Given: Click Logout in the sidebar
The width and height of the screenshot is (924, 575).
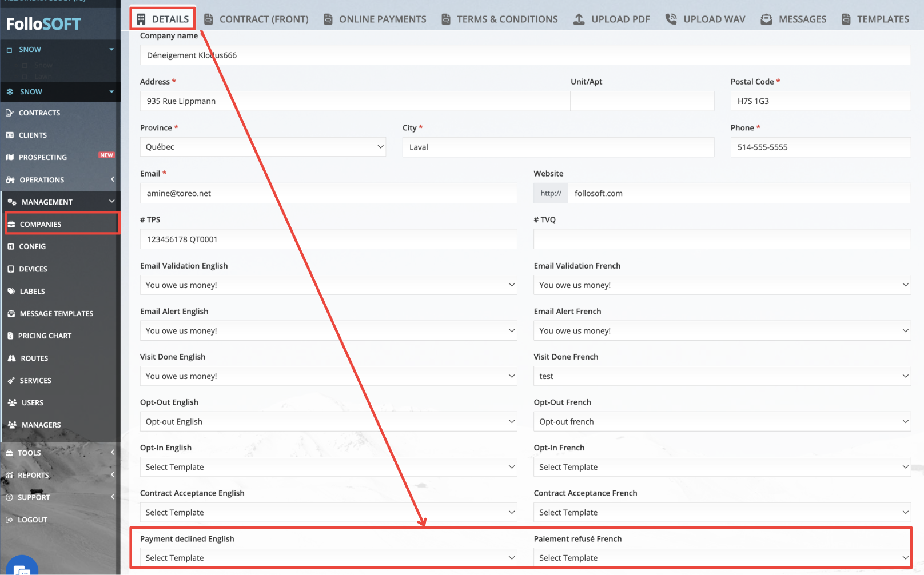Looking at the screenshot, I should pos(59,520).
